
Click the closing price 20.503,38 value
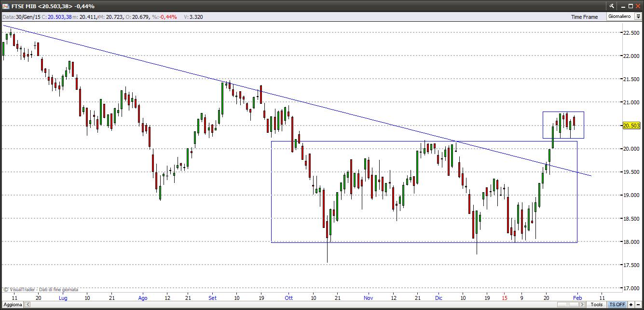(60, 17)
